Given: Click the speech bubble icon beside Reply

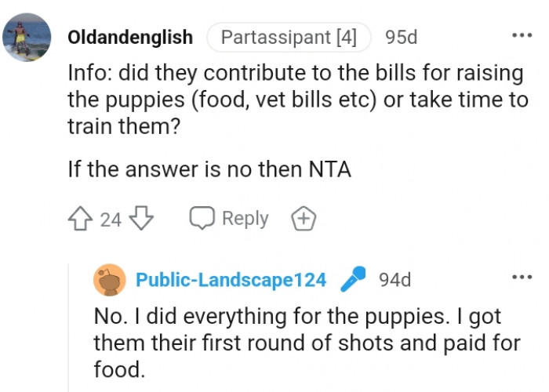Looking at the screenshot, I should 202,219.
